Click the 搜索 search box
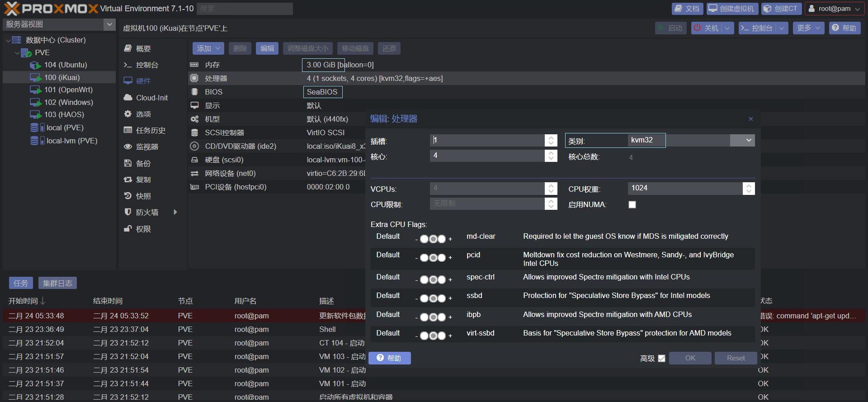Viewport: 868px width, 402px height. [x=245, y=9]
